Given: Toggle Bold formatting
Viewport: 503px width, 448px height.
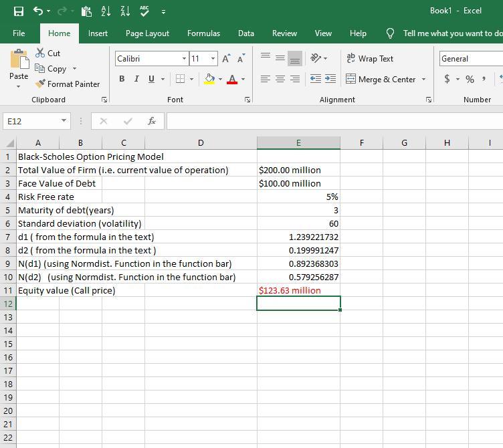Looking at the screenshot, I should click(x=122, y=79).
